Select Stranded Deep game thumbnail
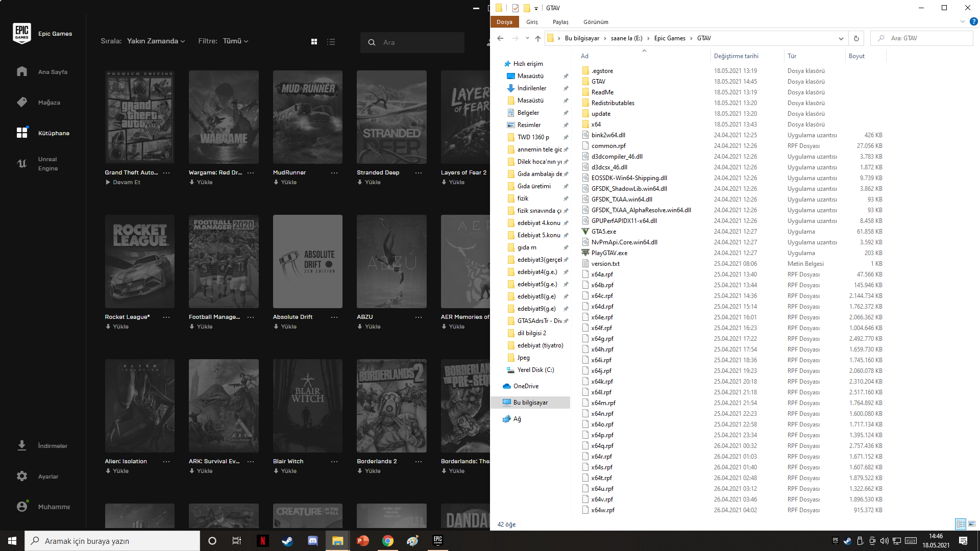980x551 pixels. (x=391, y=117)
